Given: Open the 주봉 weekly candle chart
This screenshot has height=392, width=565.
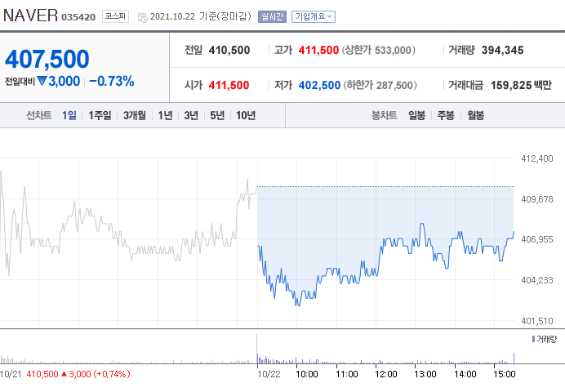Looking at the screenshot, I should pos(446,115).
